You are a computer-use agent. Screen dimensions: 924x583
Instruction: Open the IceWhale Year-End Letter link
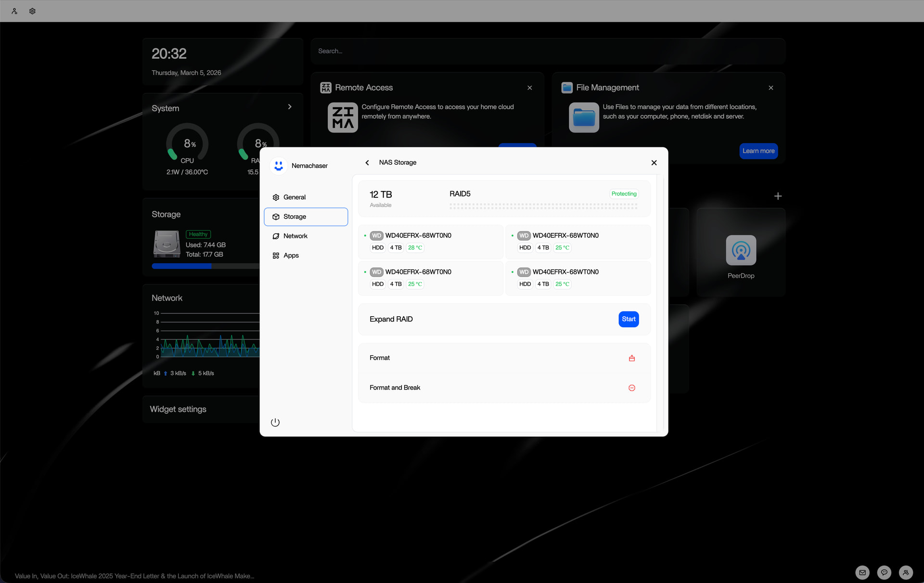134,576
